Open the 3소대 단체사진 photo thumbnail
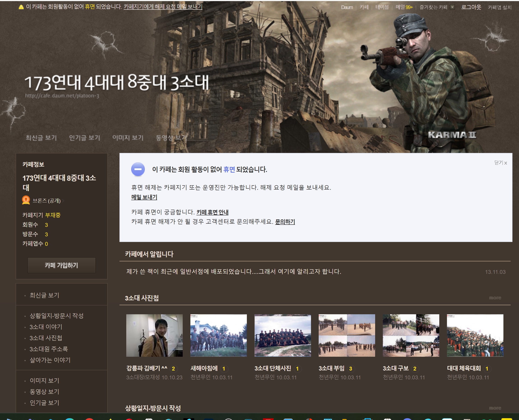The image size is (519, 420). click(x=283, y=335)
